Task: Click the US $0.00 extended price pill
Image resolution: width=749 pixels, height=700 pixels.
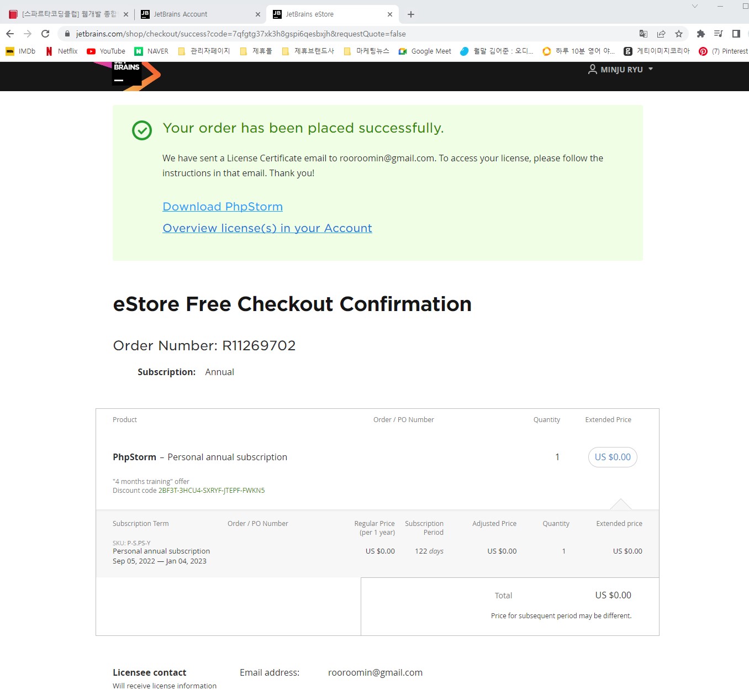Action: pos(613,457)
